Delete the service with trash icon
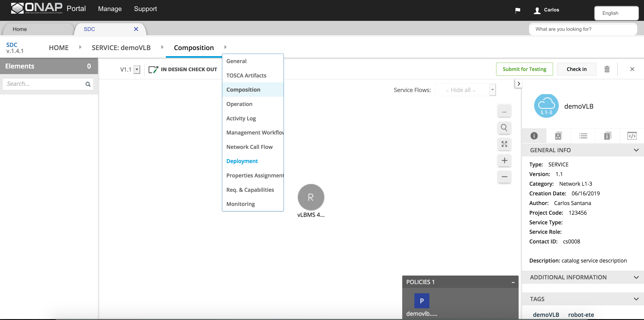Viewport: 644px width, 320px height. (607, 69)
